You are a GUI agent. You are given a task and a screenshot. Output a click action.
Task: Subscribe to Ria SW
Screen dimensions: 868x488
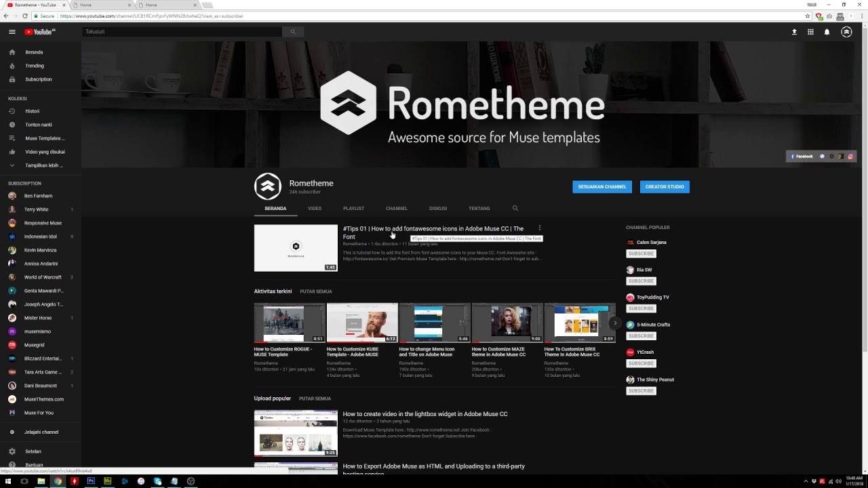pos(641,281)
